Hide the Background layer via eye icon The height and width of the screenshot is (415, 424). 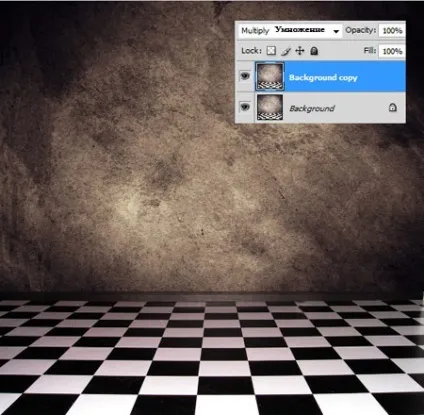point(245,107)
